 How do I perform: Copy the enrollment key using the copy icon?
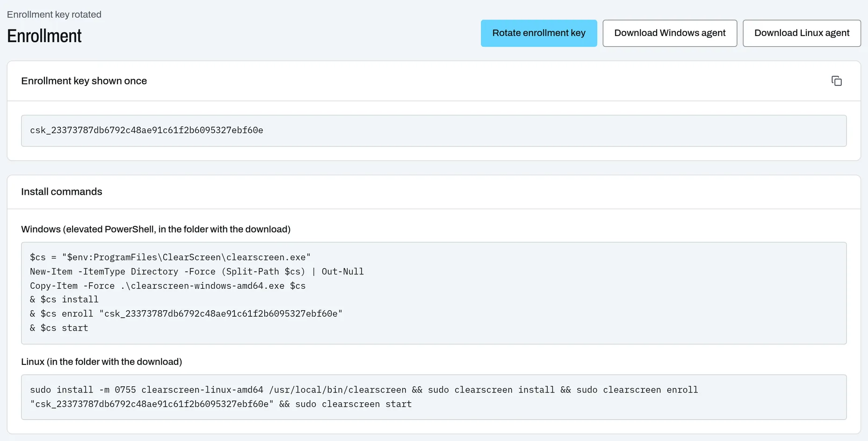(x=836, y=81)
